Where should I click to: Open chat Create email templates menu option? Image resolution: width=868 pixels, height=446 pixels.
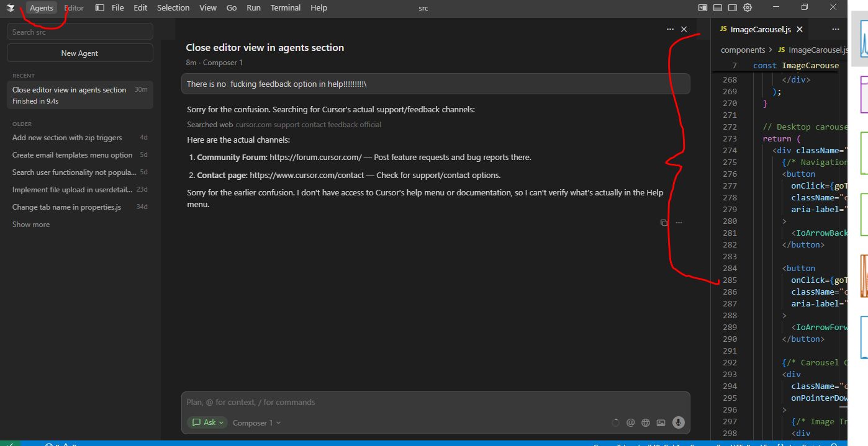80,155
